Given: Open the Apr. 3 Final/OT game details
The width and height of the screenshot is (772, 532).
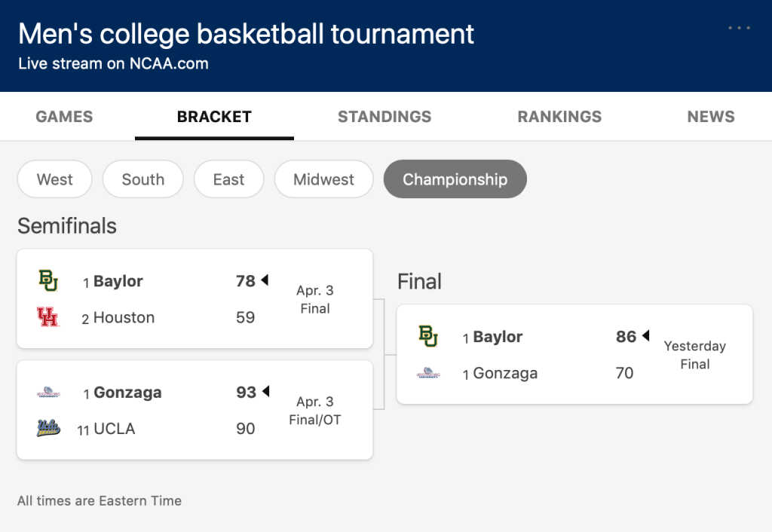Looking at the screenshot, I should (315, 411).
